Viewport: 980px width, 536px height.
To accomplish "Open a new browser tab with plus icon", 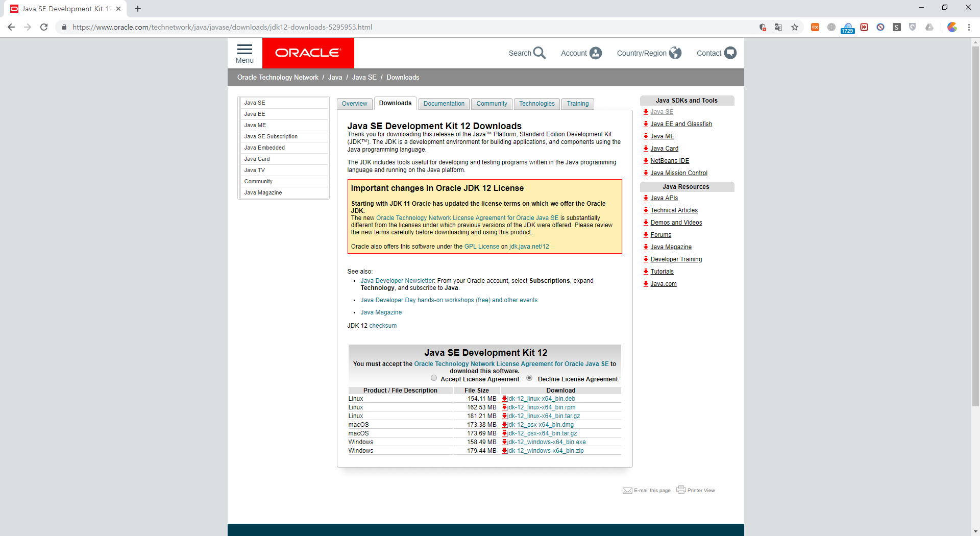I will [138, 9].
